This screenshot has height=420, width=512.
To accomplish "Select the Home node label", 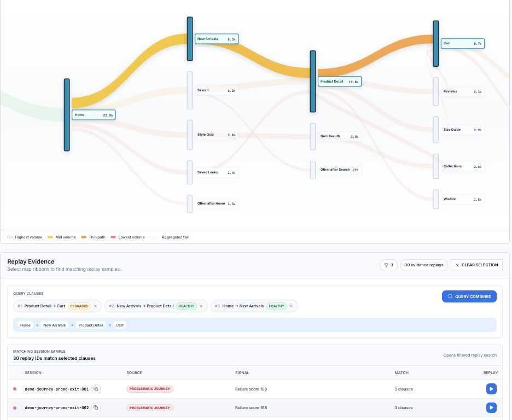I will (x=94, y=115).
